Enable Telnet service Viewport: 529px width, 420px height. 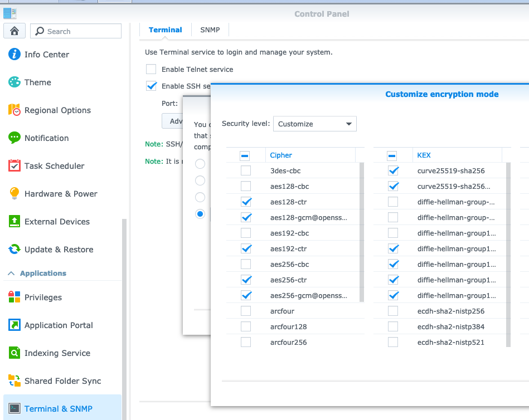151,69
